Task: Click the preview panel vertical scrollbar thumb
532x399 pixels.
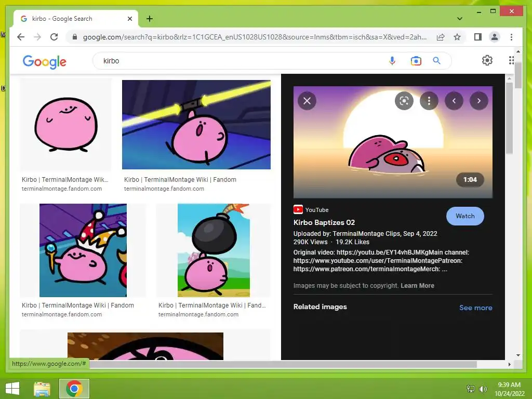Action: pos(509,118)
